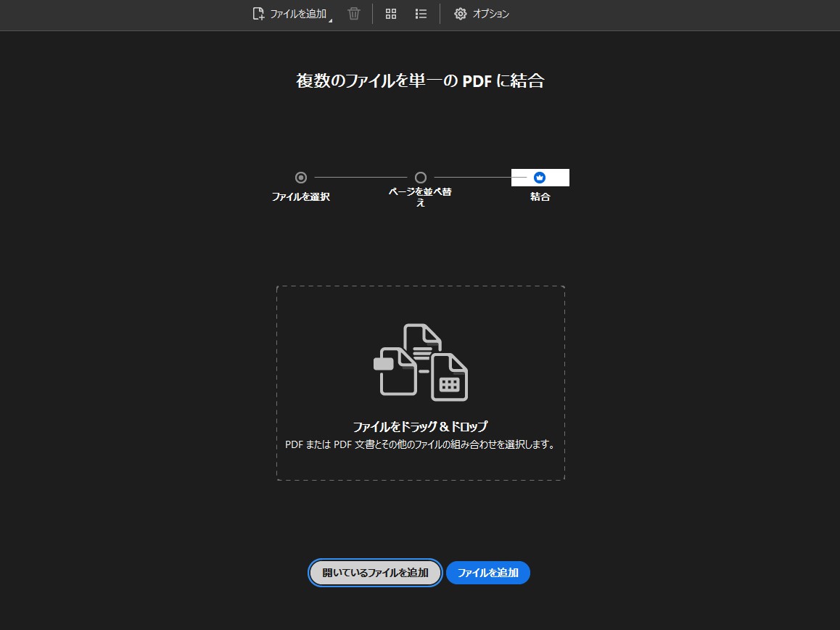The width and height of the screenshot is (840, 630).
Task: Select the ページを並べ替え step circle
Action: pyautogui.click(x=421, y=177)
